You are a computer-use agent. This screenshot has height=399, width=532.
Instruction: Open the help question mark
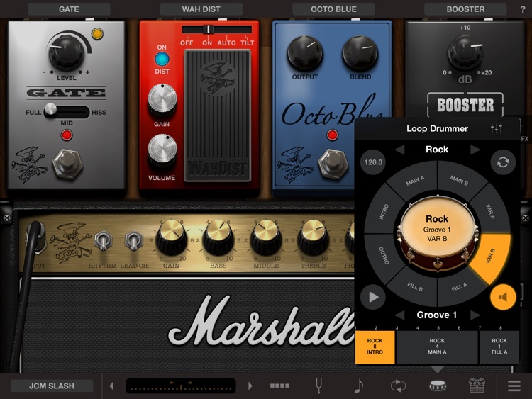[x=523, y=9]
